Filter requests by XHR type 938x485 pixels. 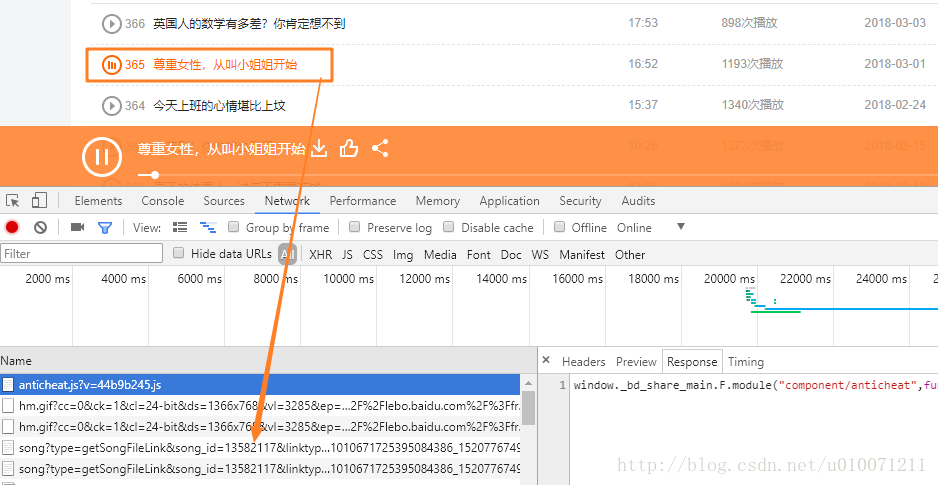coord(321,255)
